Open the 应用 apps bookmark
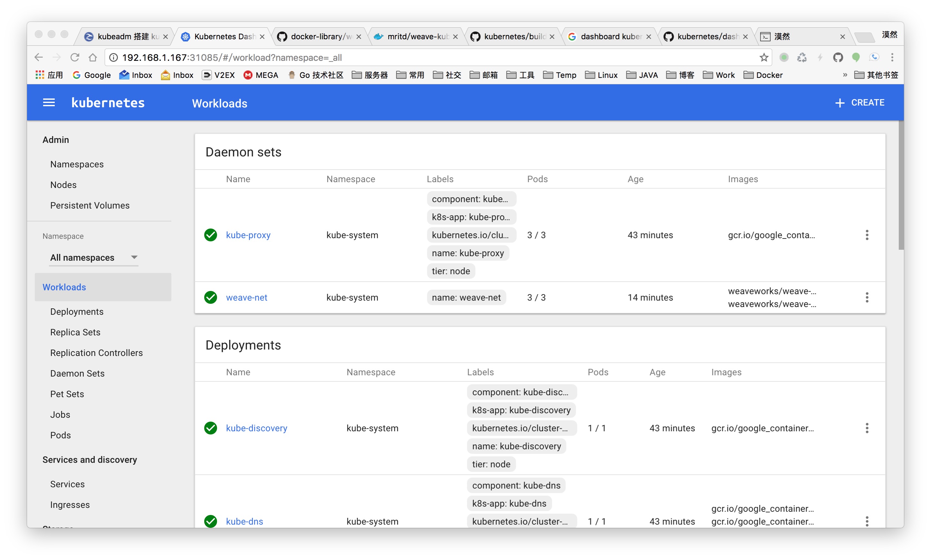Viewport: 931px width, 560px height. pos(50,75)
